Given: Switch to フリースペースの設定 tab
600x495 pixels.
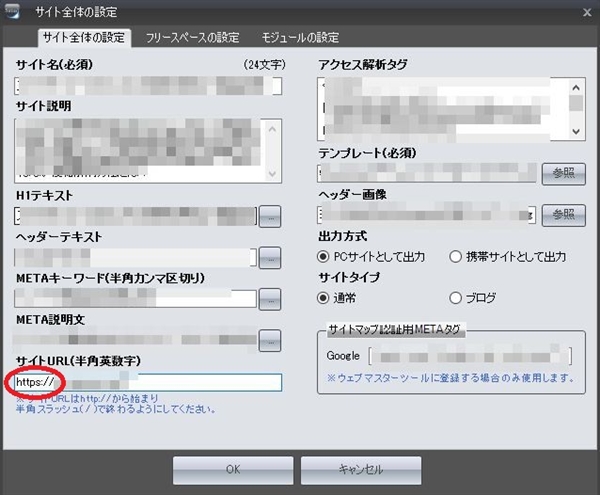Looking at the screenshot, I should click(x=192, y=38).
